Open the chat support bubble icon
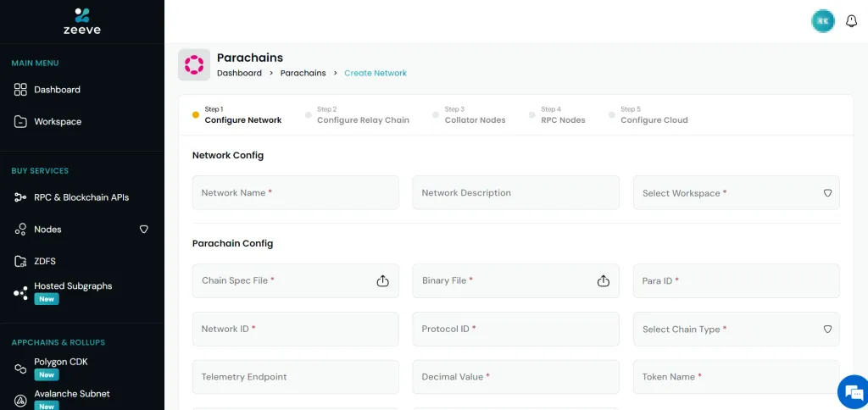868x410 pixels. tap(850, 391)
